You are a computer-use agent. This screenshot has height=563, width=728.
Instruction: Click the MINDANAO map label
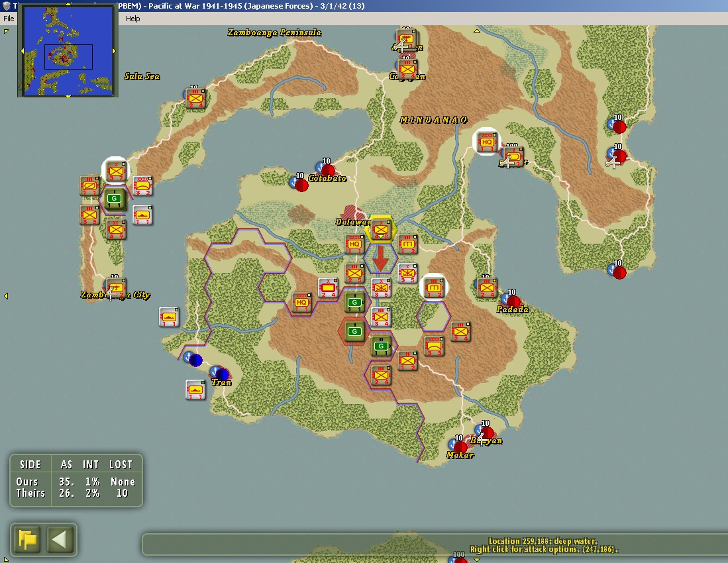coord(434,120)
